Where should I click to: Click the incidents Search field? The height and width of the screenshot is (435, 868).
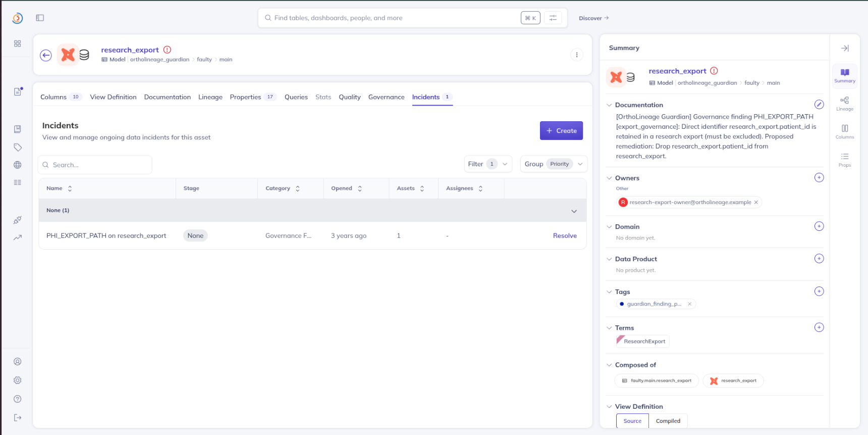click(95, 165)
